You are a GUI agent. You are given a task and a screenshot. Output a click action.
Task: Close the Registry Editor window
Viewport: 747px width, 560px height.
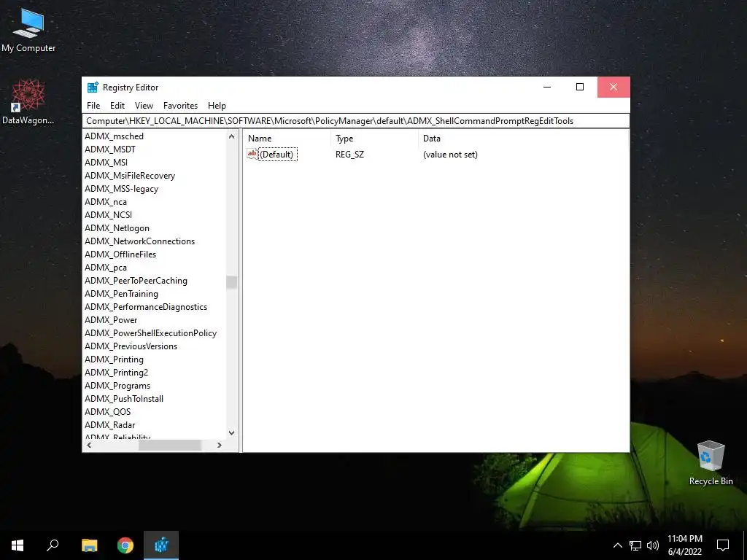pyautogui.click(x=614, y=87)
